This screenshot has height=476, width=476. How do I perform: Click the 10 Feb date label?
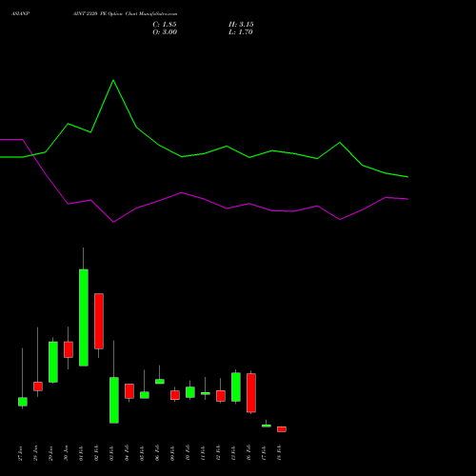[x=188, y=453]
